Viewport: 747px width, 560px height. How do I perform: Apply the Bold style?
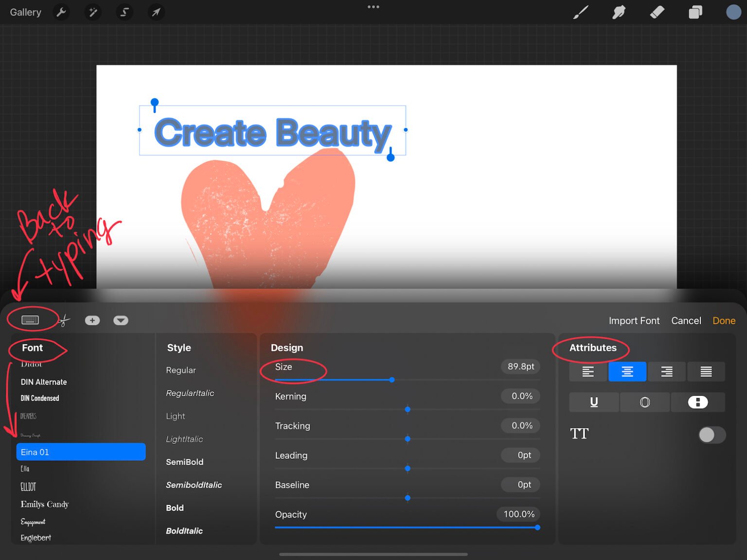[175, 508]
